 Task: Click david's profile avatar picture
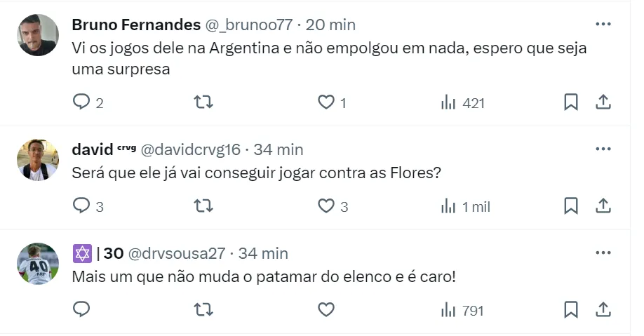[37, 160]
